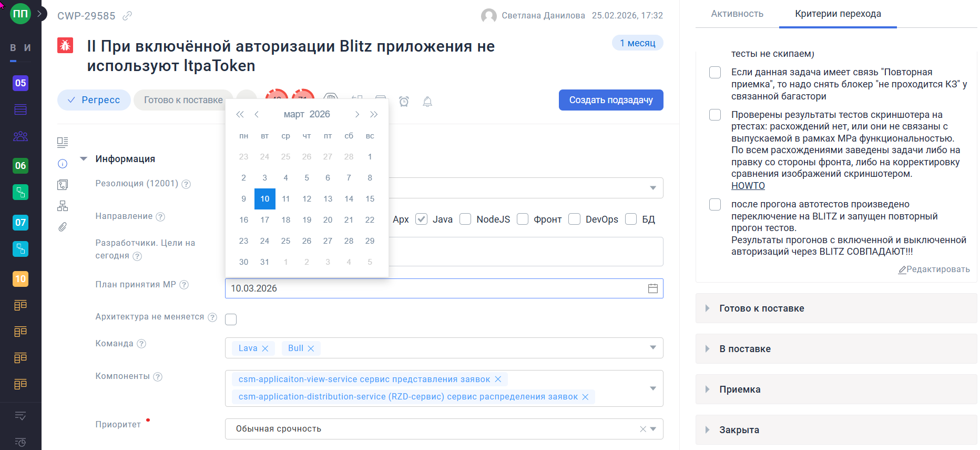The height and width of the screenshot is (450, 980).
Task: Check the Повторная приемка criterion checkbox
Action: tap(715, 73)
